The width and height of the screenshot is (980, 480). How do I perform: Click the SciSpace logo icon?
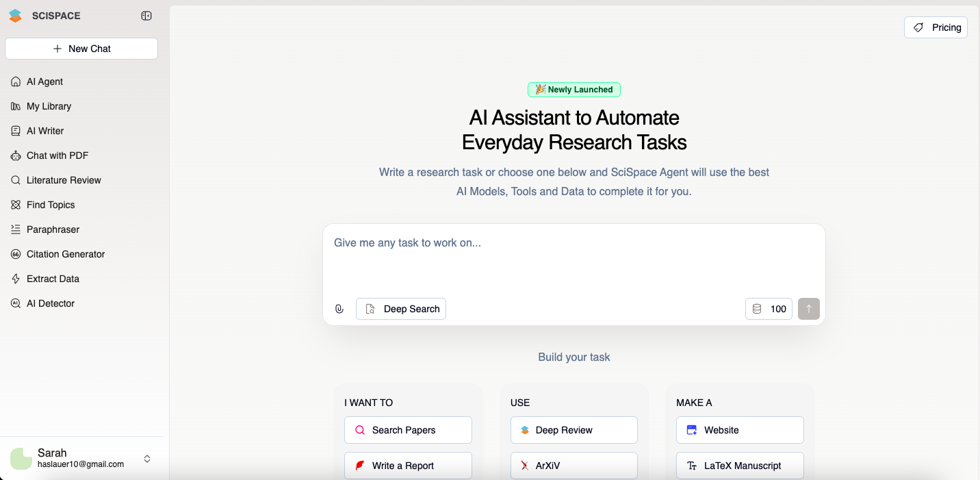point(15,16)
